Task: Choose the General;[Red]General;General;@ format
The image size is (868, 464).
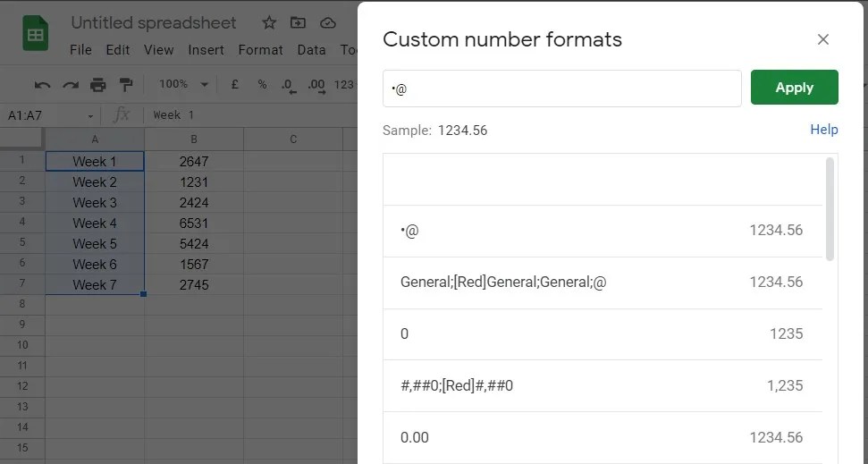Action: tap(603, 283)
